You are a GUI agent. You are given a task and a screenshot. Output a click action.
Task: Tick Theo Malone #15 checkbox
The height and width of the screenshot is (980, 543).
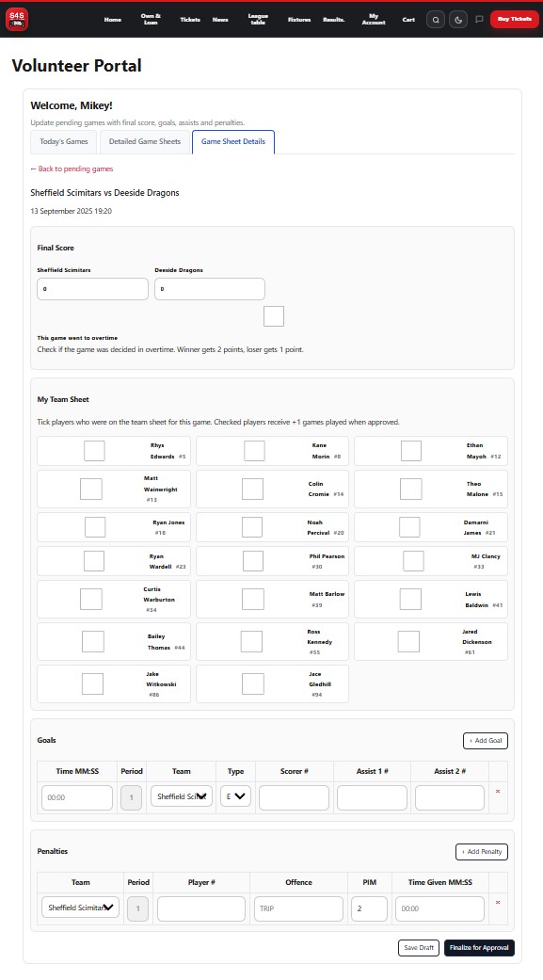(410, 489)
